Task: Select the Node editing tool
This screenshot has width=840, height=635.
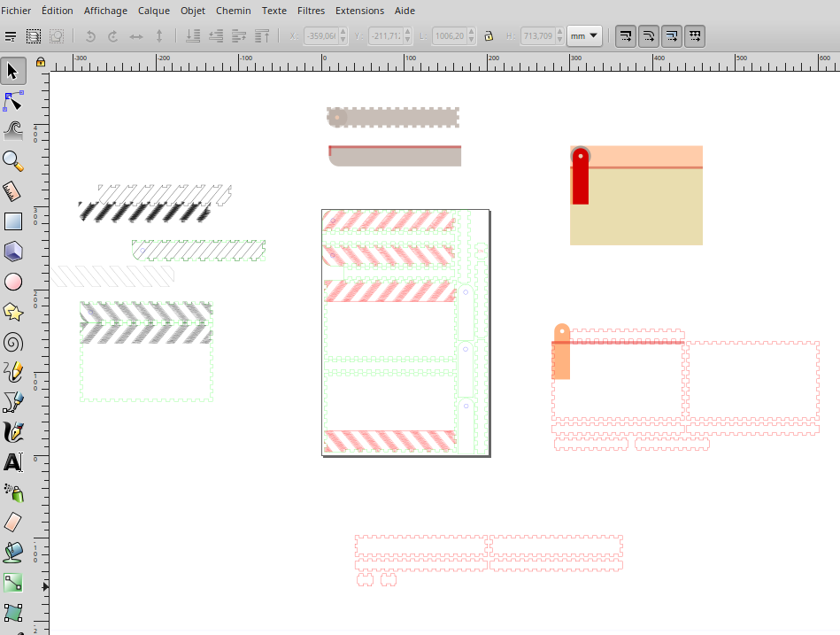Action: (12, 101)
